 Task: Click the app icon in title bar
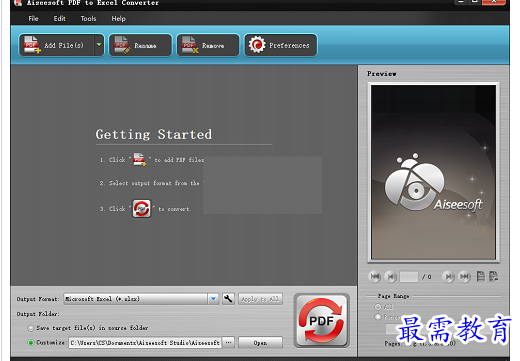[x=18, y=3]
